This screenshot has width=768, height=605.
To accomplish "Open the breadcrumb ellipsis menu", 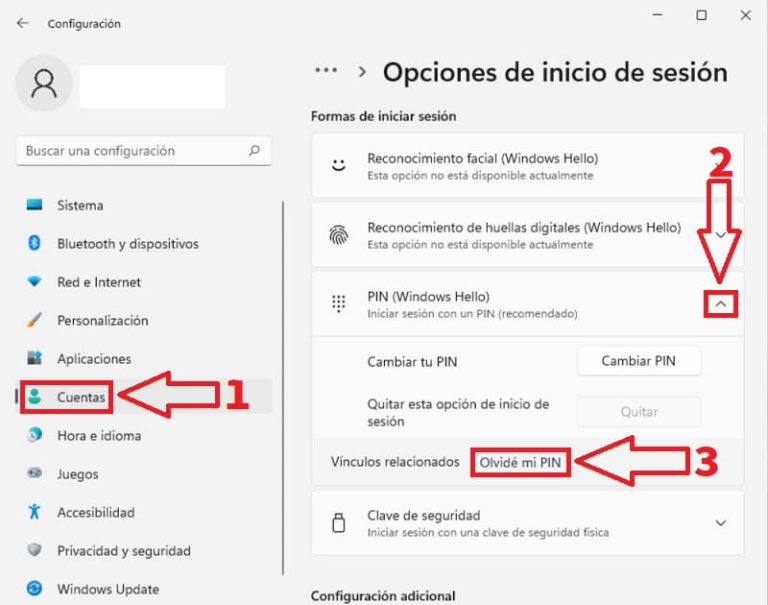I will pos(326,70).
